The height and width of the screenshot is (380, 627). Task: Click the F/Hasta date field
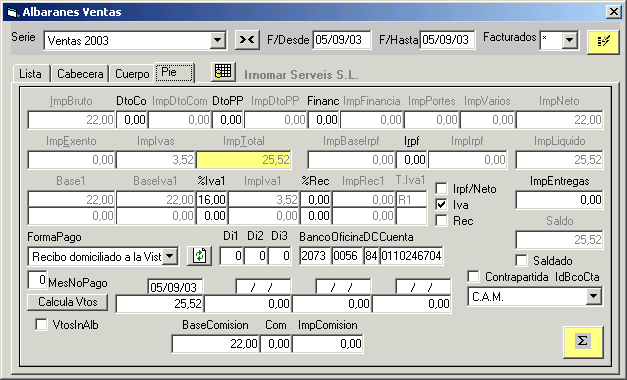coord(447,40)
